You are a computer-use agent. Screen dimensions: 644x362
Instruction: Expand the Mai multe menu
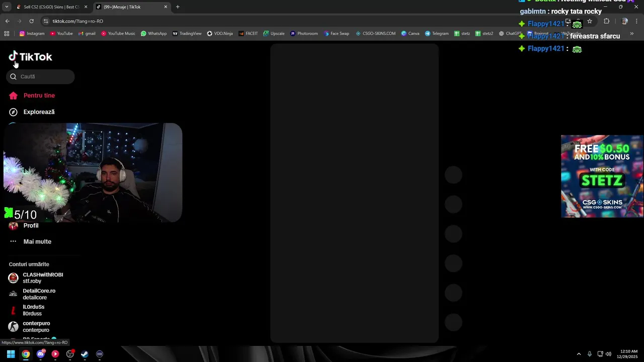[30, 242]
